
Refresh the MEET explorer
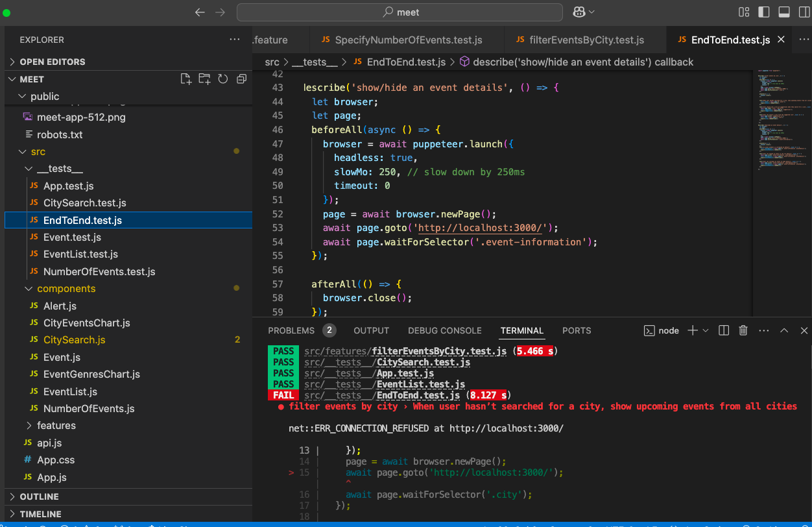click(223, 79)
